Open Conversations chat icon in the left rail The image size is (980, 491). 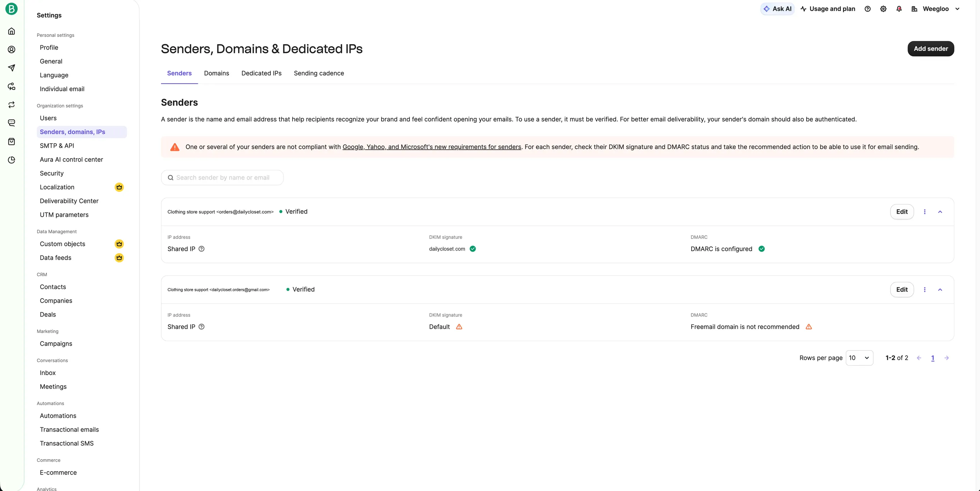point(12,123)
